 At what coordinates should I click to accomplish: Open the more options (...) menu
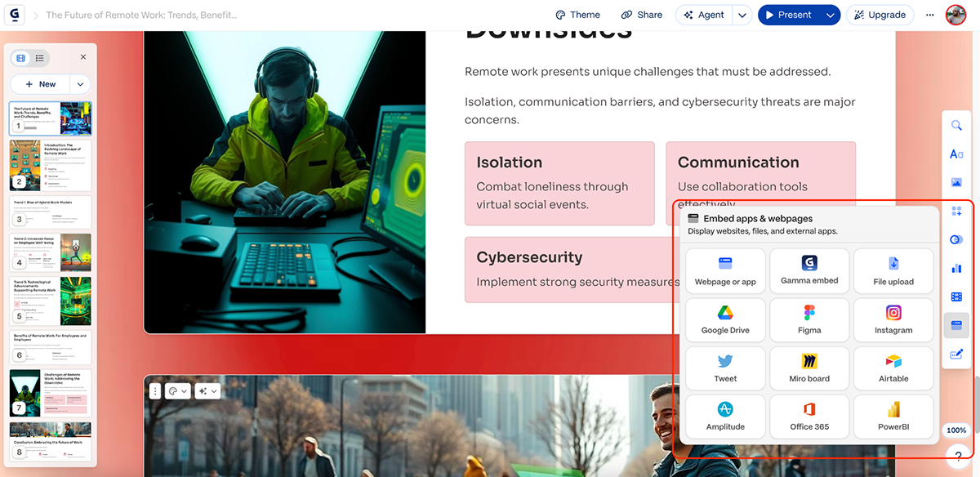tap(930, 14)
